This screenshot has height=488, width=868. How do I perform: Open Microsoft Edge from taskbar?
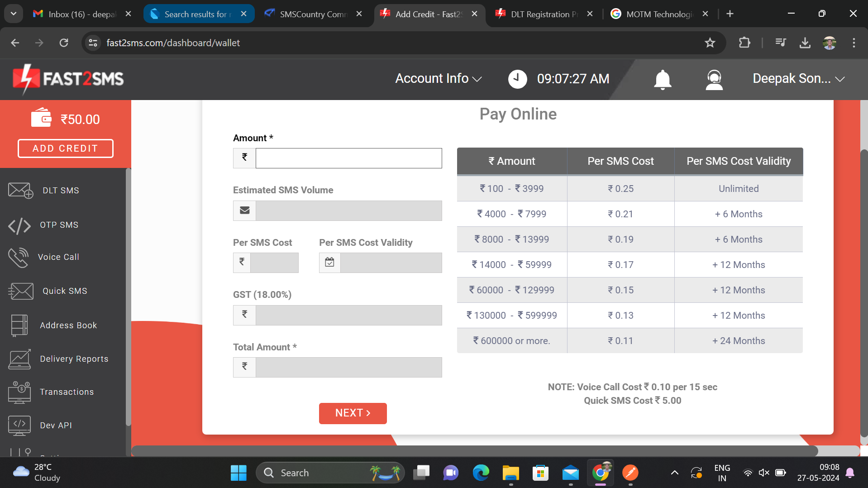[481, 473]
